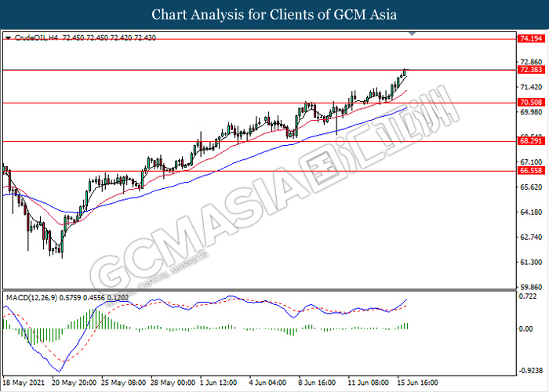Click the 1 Jun 12:00 time label
This screenshot has height=392, width=549.
point(219,383)
